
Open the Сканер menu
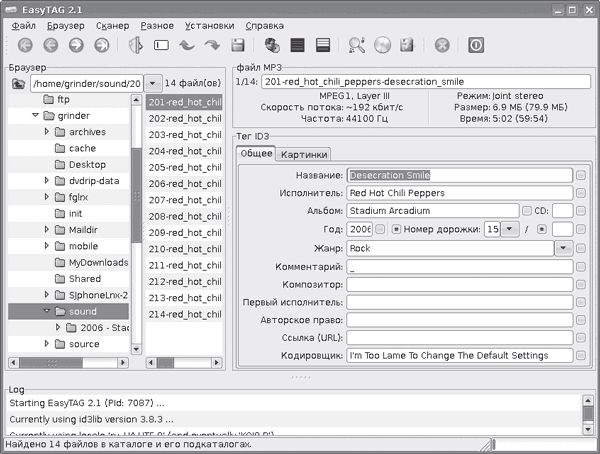click(111, 23)
